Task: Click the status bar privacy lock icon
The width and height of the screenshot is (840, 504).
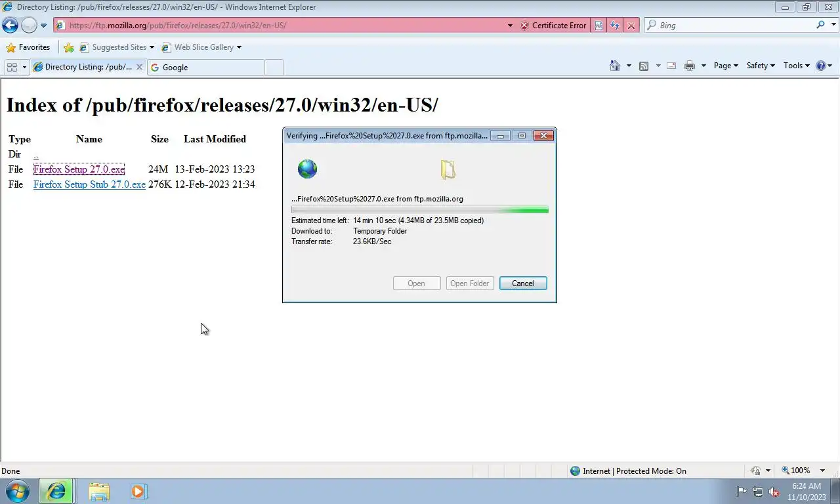Action: pos(756,471)
